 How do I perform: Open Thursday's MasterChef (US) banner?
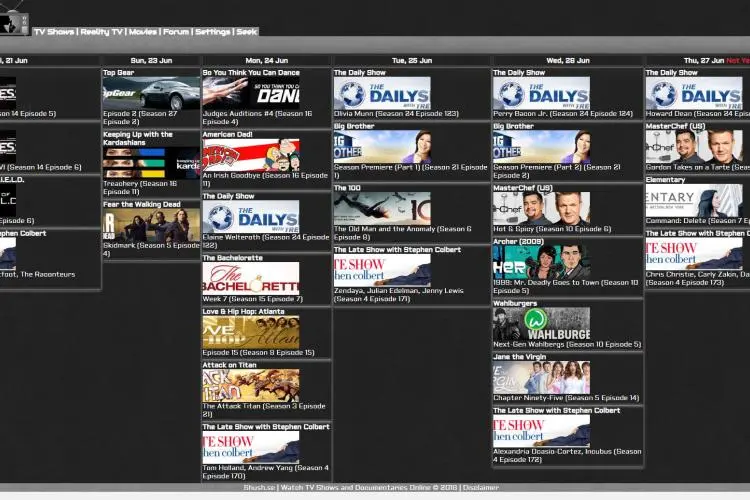694,147
